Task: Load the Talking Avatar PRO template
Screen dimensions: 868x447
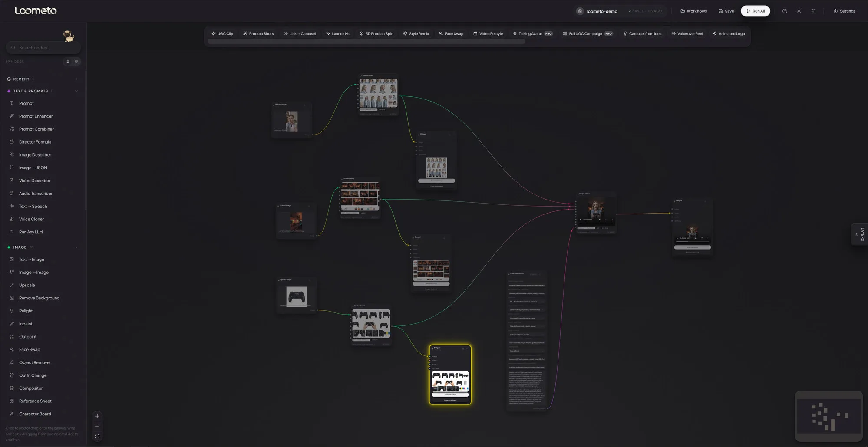Action: tap(532, 34)
